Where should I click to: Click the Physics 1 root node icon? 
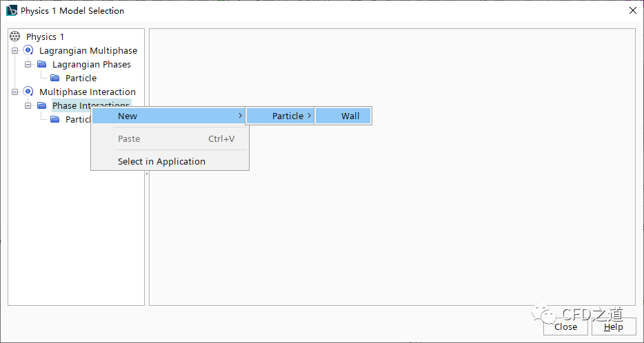(14, 37)
